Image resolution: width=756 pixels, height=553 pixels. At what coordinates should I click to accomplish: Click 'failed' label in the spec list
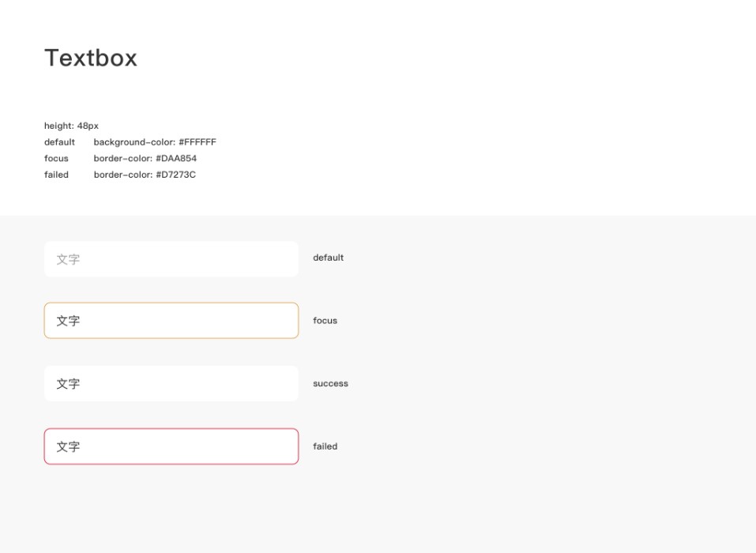(x=56, y=175)
